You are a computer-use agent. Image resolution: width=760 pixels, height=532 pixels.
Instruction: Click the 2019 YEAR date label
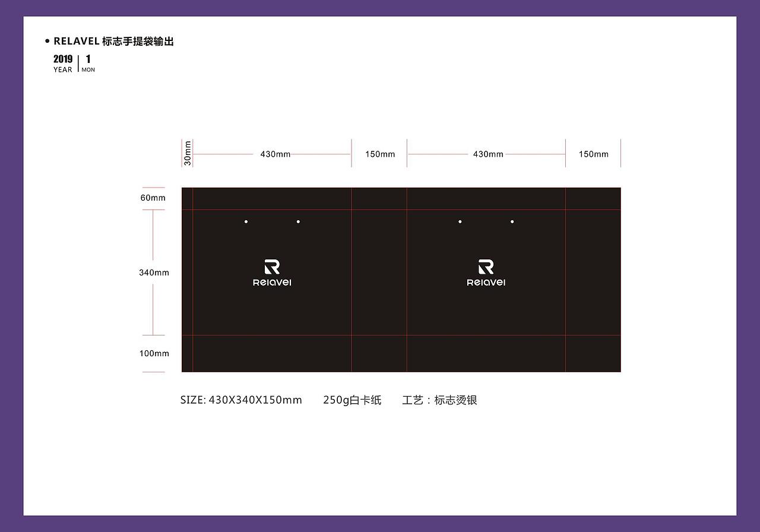(x=62, y=62)
